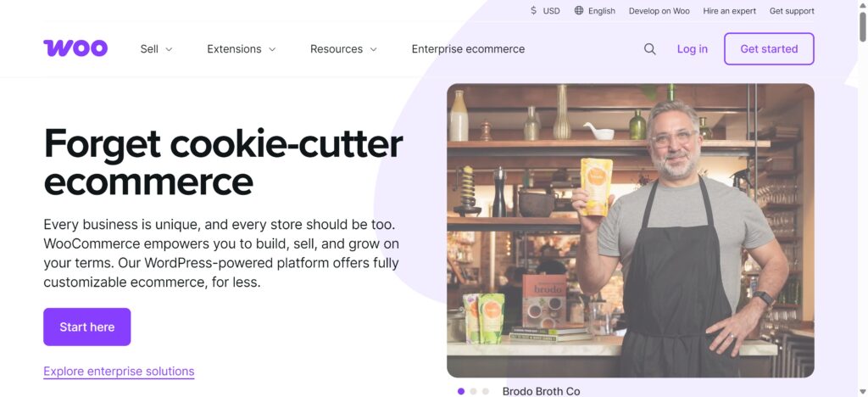
Task: Select the third carousel dot
Action: 486,391
